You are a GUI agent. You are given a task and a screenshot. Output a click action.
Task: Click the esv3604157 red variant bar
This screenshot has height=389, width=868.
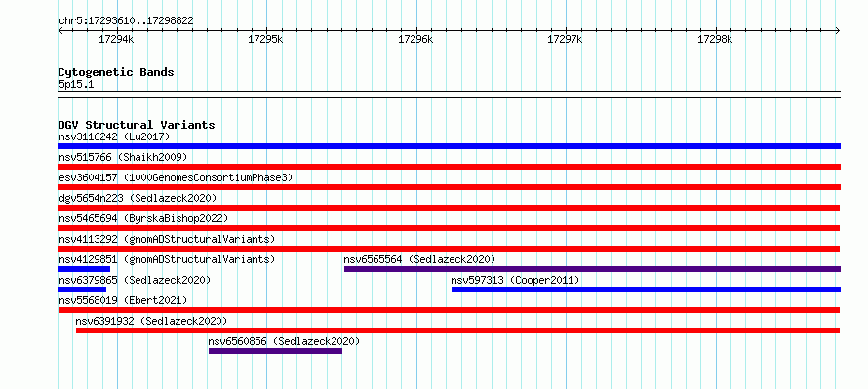449,187
